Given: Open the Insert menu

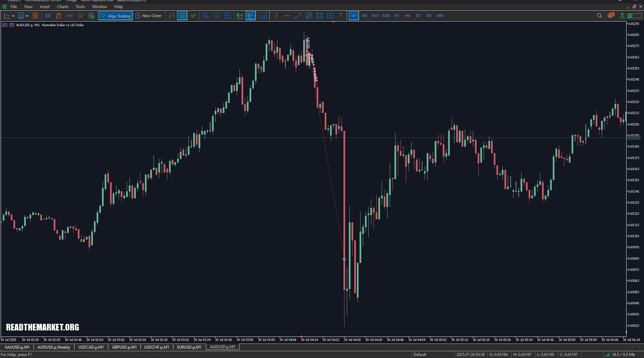Looking at the screenshot, I should tap(45, 7).
